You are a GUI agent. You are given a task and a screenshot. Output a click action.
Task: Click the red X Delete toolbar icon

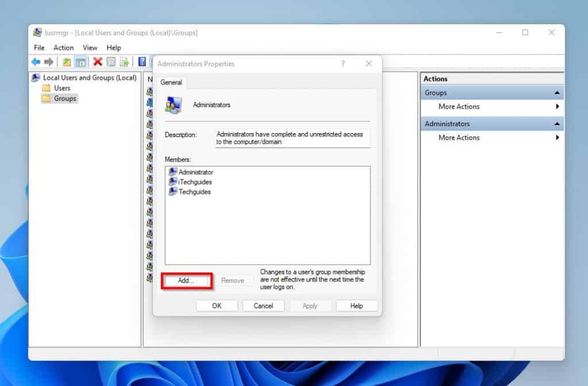click(98, 61)
